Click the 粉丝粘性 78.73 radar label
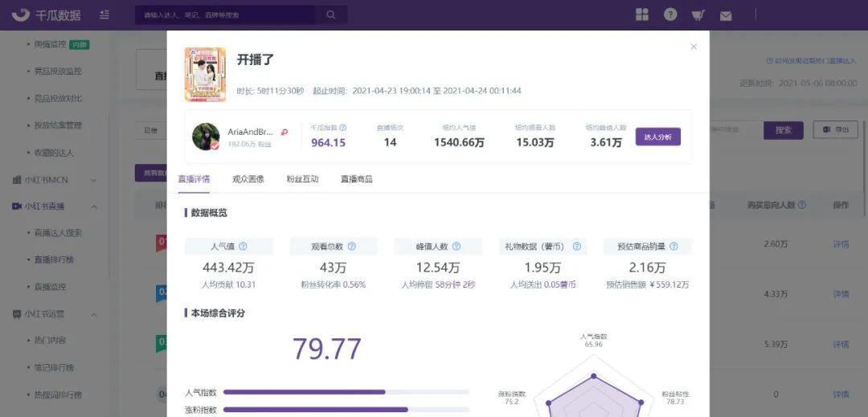This screenshot has height=417, width=868. [x=675, y=399]
